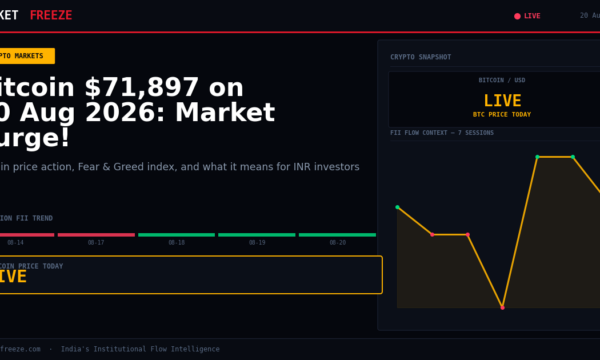Click the yellow-bordered coin PRICE TODAY box
This screenshot has height=360, width=600.
(191, 275)
